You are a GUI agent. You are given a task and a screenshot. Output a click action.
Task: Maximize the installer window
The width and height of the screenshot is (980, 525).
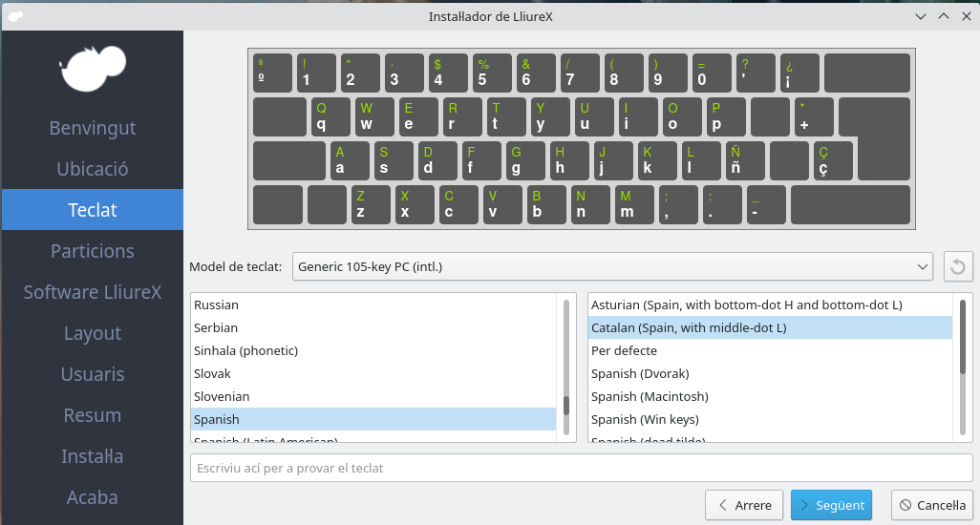coord(943,15)
